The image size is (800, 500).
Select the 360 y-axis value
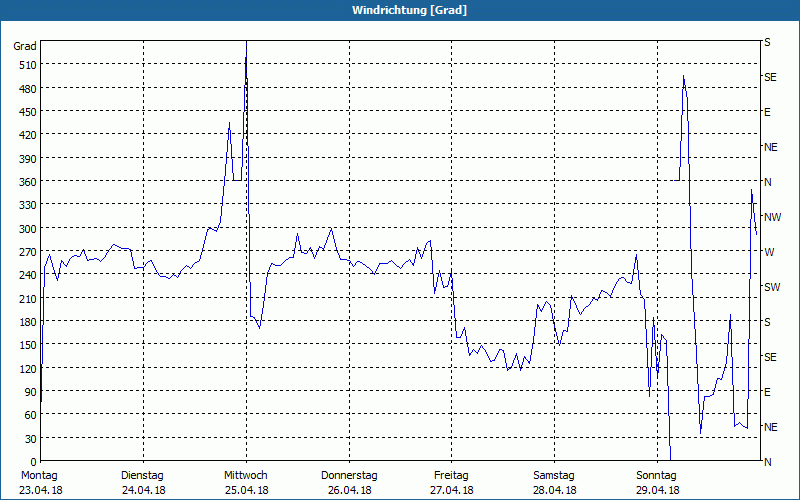[28, 182]
